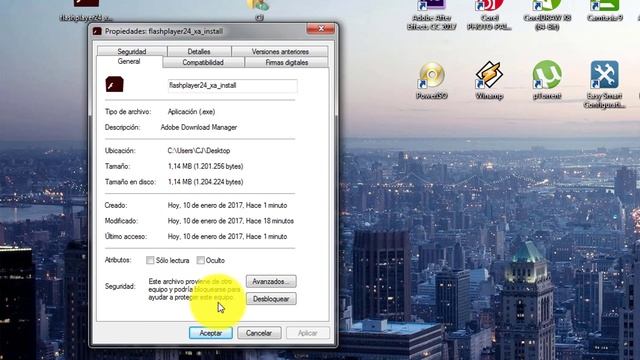Switch to the Seguridad tab

(132, 51)
